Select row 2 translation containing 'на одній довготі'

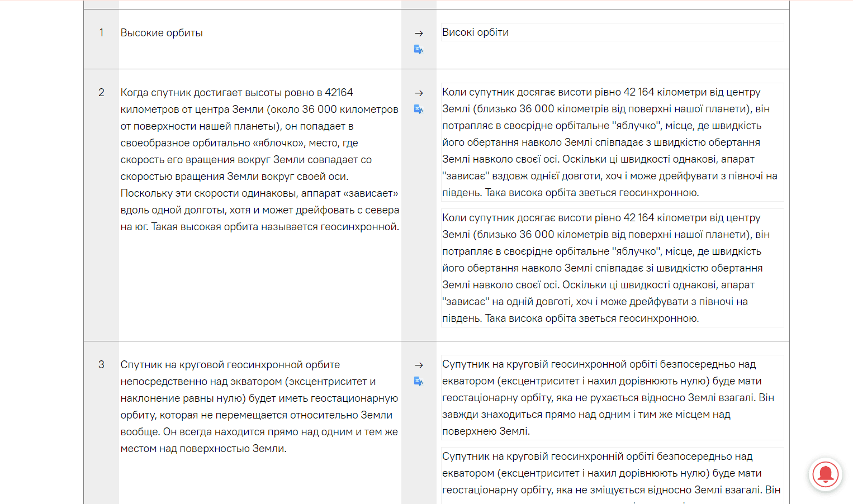[612, 268]
